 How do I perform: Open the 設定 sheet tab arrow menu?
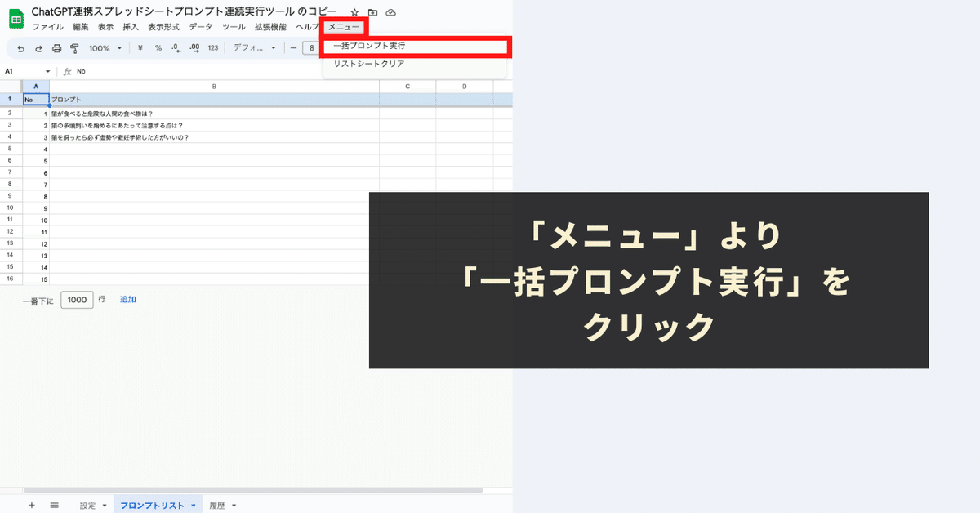coord(105,506)
